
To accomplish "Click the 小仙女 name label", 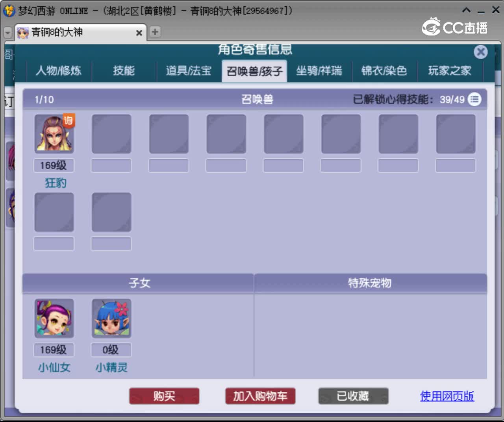I will [x=54, y=368].
